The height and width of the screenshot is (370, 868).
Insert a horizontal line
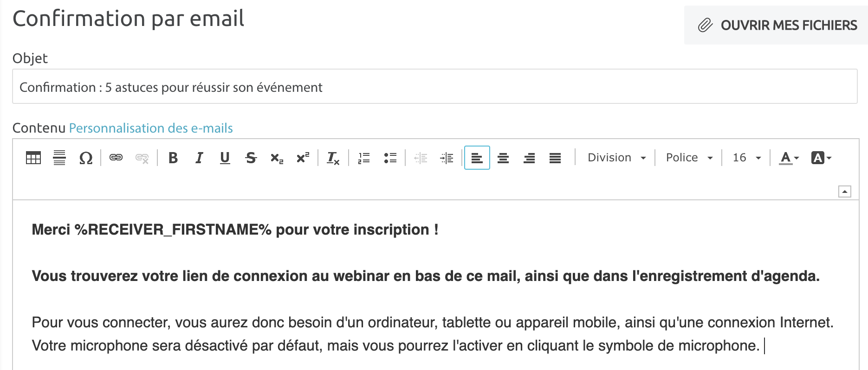click(x=59, y=158)
